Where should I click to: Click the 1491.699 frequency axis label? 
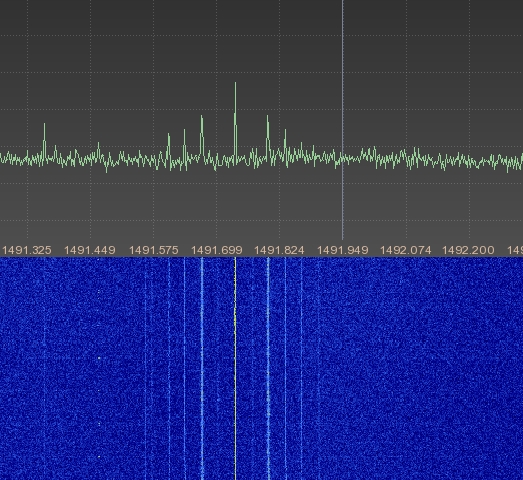tap(217, 250)
